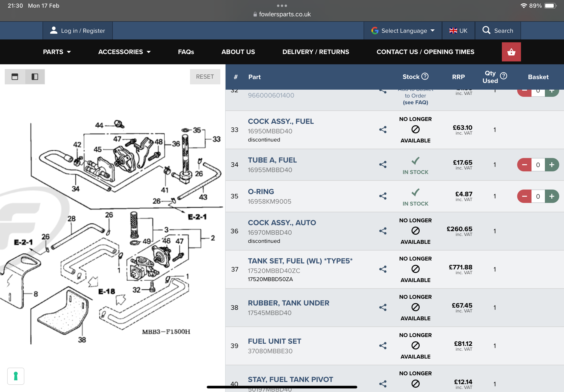The height and width of the screenshot is (392, 564).
Task: Open the FAQs menu item
Action: coord(186,52)
